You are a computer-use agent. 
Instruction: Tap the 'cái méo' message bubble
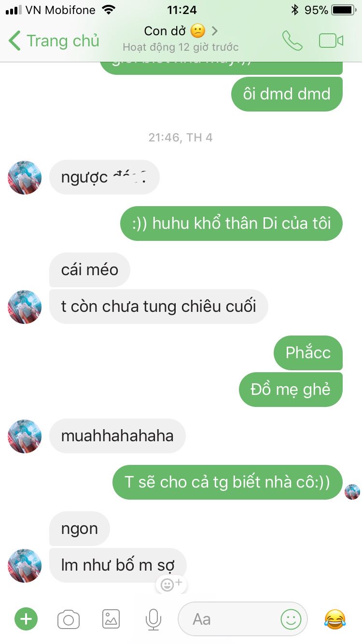(x=90, y=269)
